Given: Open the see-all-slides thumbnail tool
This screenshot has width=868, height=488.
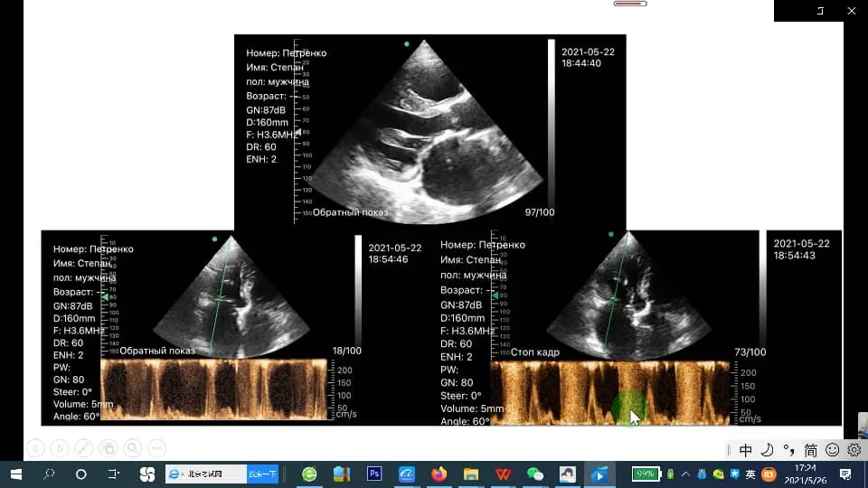Looking at the screenshot, I should pyautogui.click(x=108, y=447).
